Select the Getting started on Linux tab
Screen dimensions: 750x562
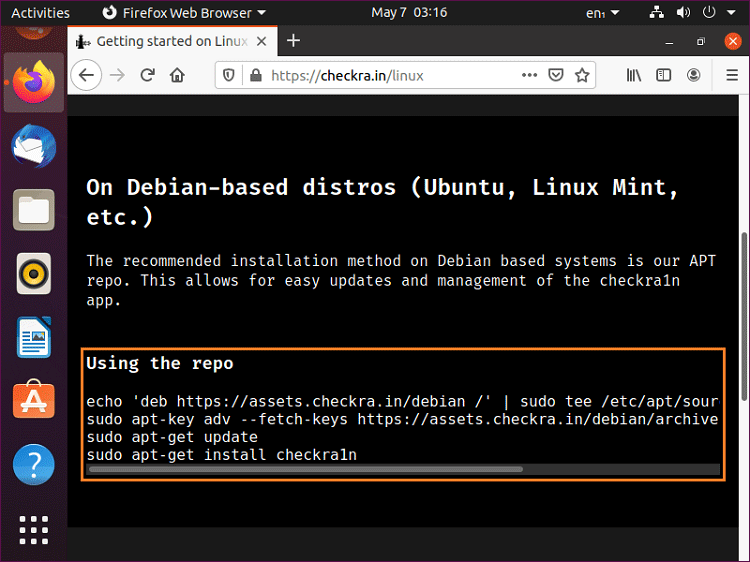[x=172, y=41]
